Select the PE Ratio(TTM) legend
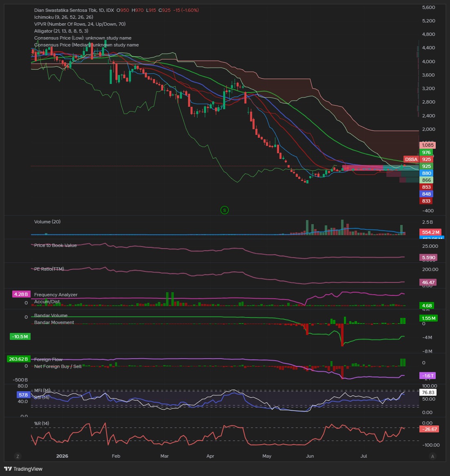Viewport: 450px width, 476px height. pos(49,269)
